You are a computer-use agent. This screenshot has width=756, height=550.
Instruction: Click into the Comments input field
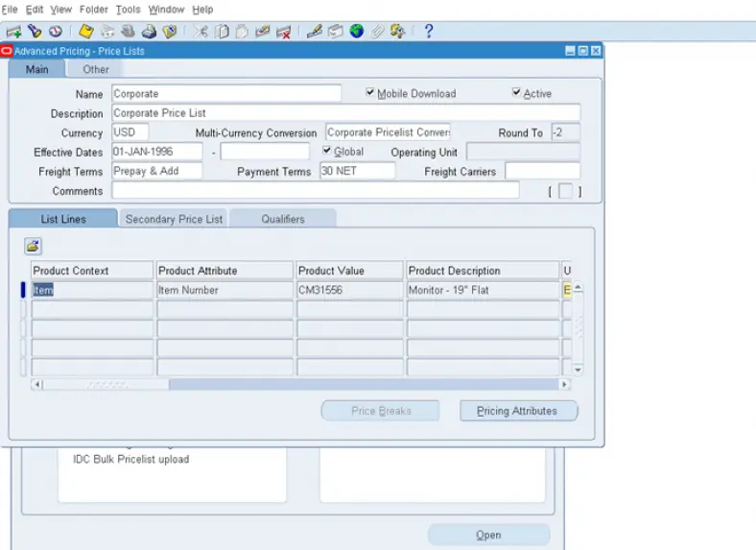tap(315, 191)
